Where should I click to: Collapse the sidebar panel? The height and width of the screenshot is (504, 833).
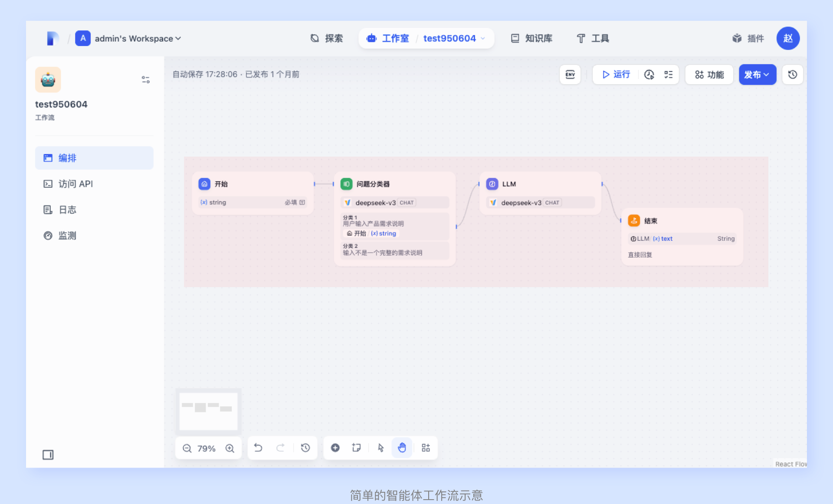(48, 455)
